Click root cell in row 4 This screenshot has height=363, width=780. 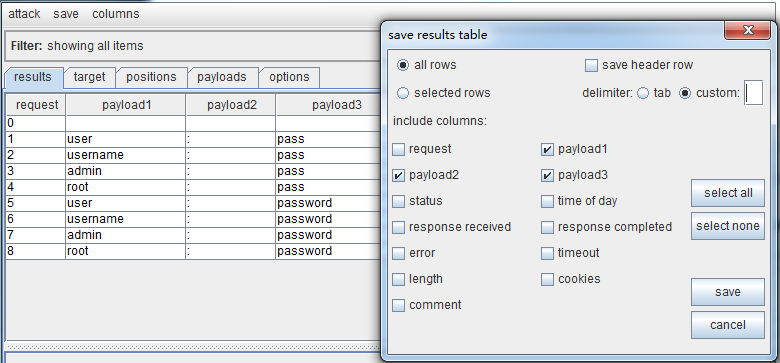[125, 186]
